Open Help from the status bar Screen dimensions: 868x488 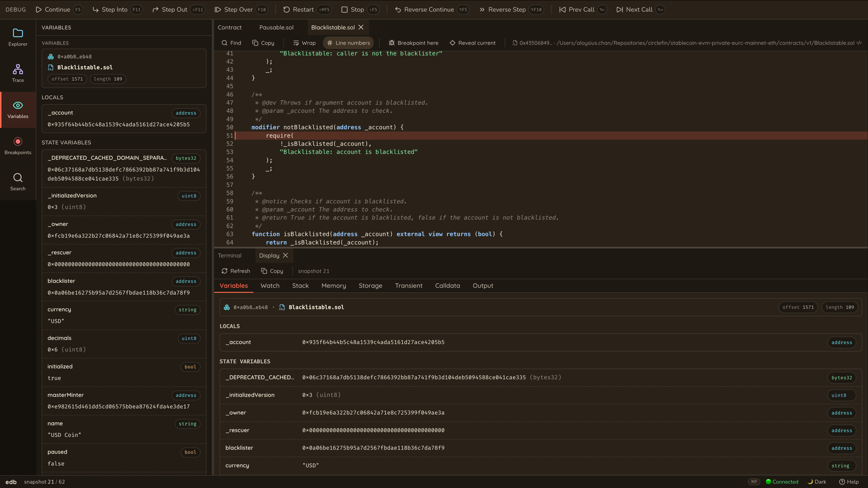[849, 482]
